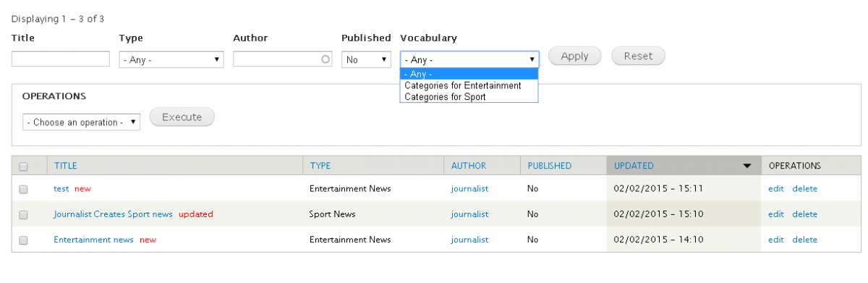Click the OPERATIONS column header
The height and width of the screenshot is (283, 868).
pyautogui.click(x=795, y=166)
